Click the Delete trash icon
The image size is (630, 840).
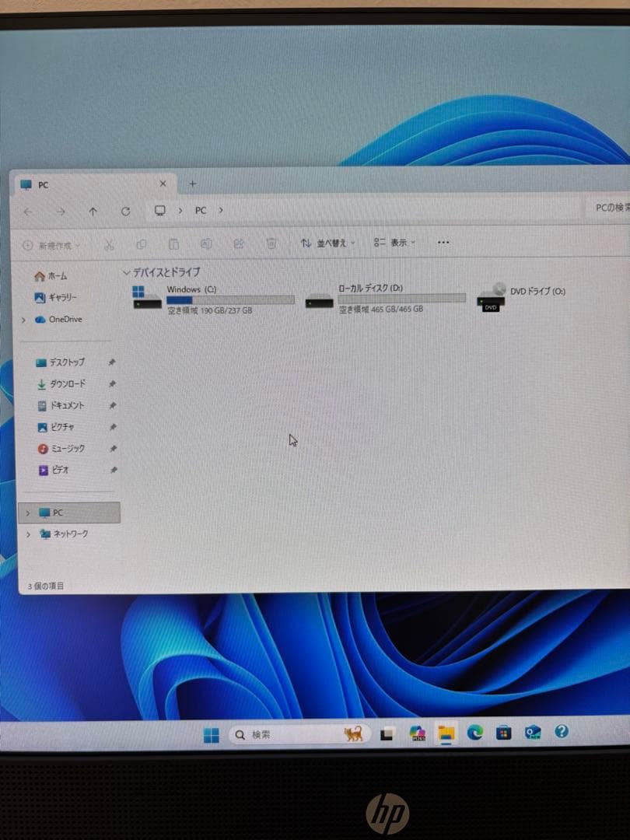pyautogui.click(x=271, y=243)
